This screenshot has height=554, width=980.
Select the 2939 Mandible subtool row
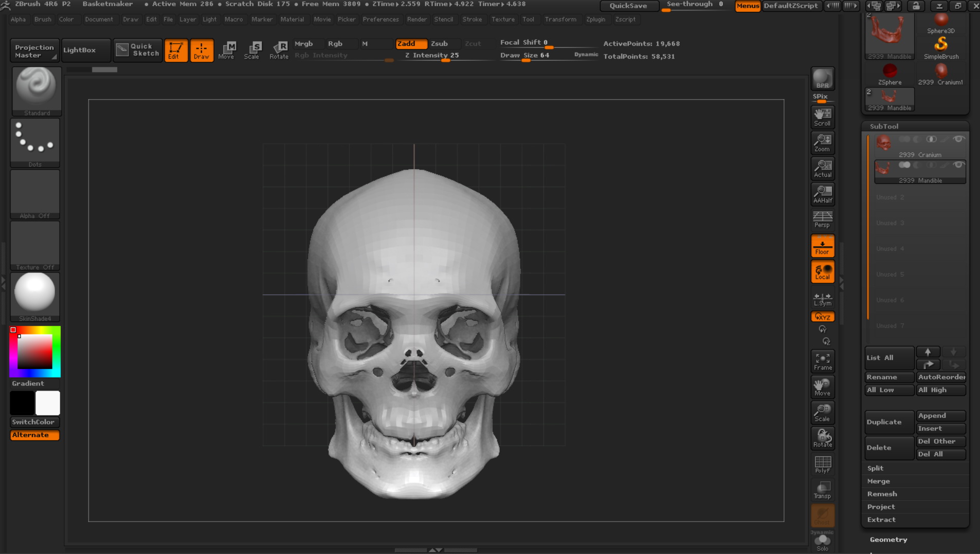(920, 172)
